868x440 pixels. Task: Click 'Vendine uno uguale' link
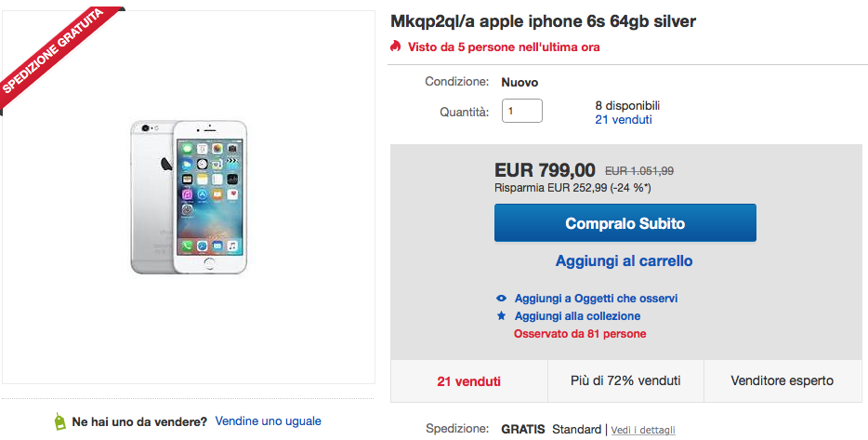pyautogui.click(x=268, y=421)
